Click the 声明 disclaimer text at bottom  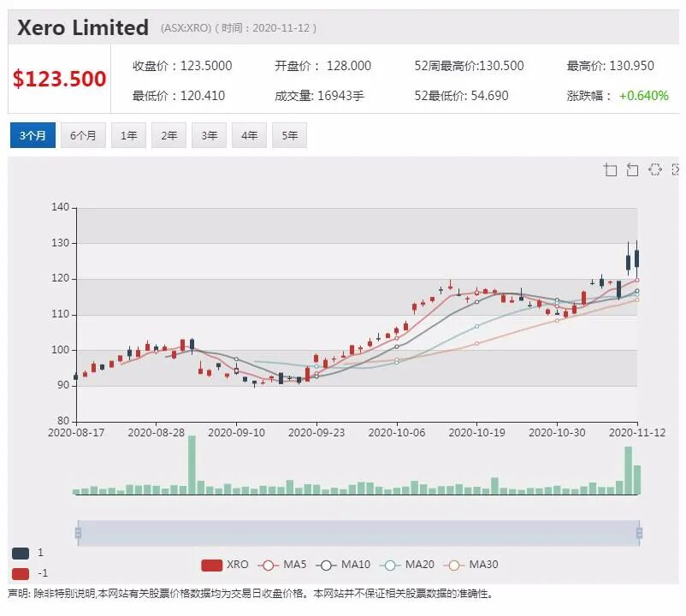(x=251, y=594)
